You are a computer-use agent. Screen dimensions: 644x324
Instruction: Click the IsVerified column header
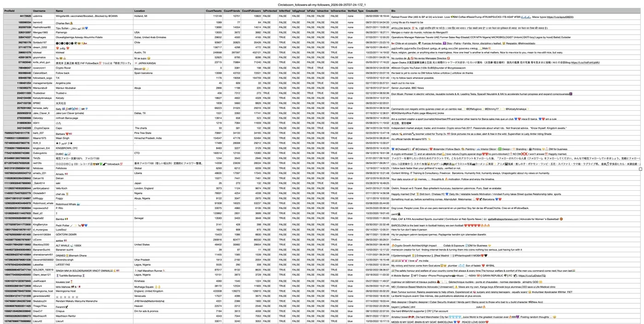pyautogui.click(x=285, y=11)
